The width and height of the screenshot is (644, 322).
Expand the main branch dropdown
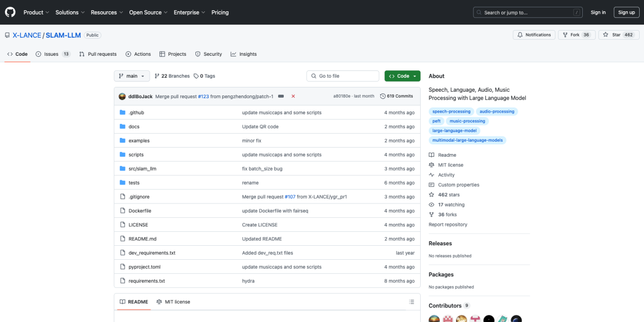pos(131,76)
